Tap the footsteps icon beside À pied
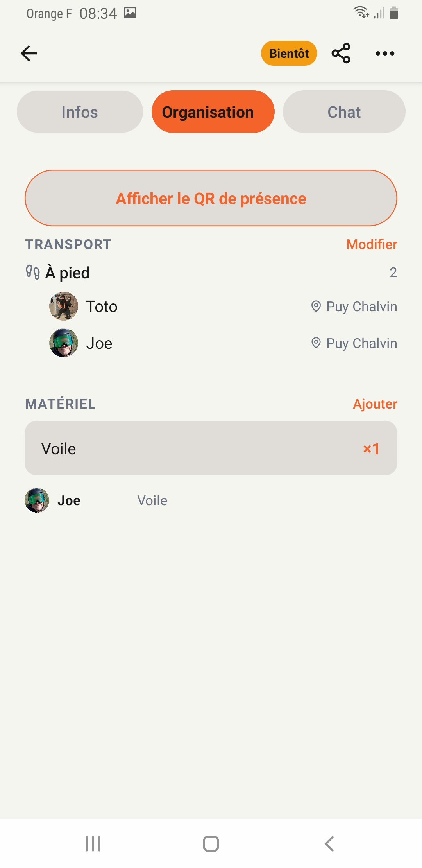422x868 pixels. tap(33, 272)
